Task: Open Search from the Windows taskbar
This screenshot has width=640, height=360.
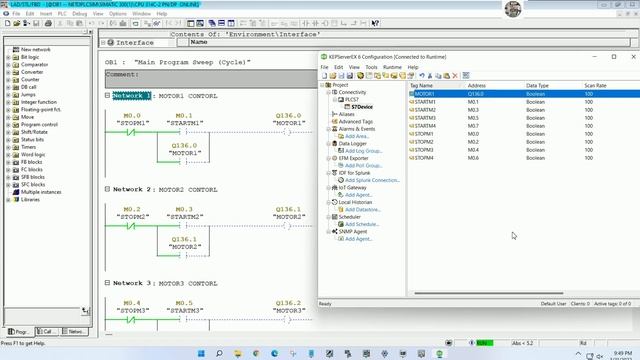Action: [x=219, y=353]
